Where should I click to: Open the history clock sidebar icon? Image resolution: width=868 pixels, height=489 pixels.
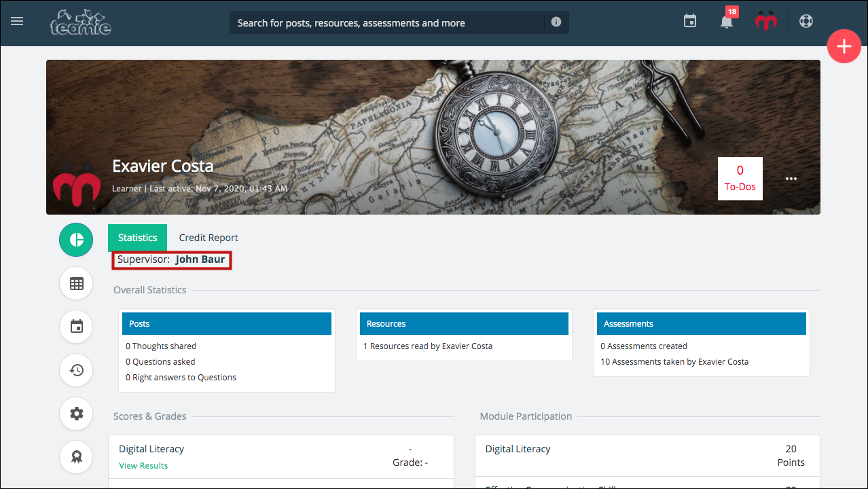point(76,370)
